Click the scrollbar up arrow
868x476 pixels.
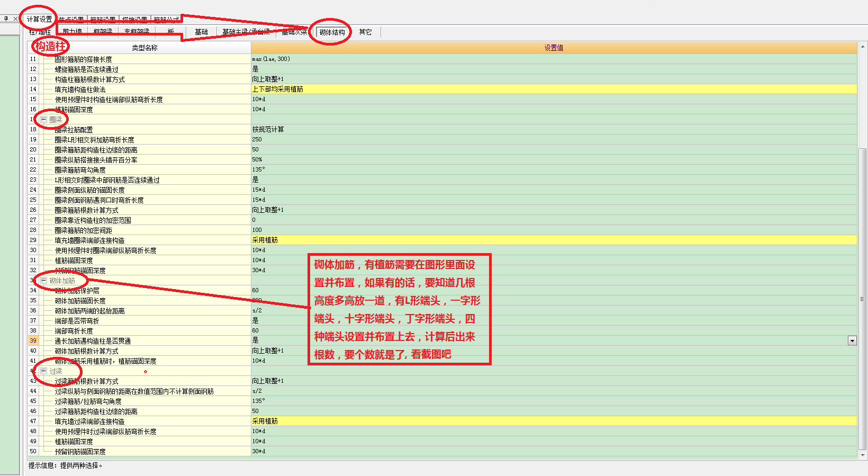(863, 47)
